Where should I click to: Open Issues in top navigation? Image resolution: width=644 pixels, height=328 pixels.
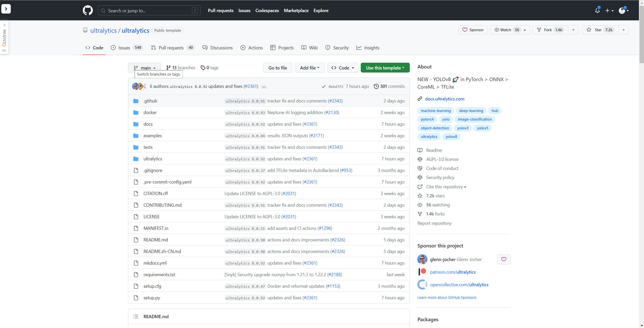(244, 11)
